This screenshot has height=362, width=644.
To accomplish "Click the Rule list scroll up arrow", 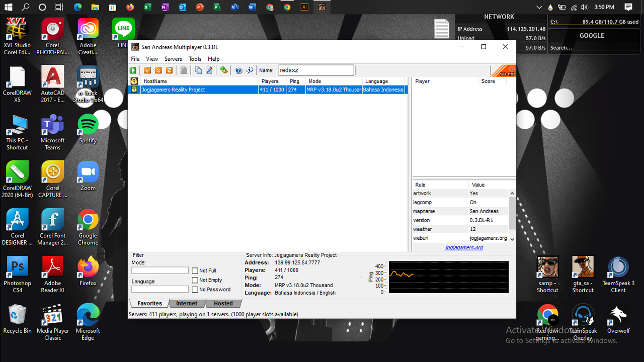I will [x=512, y=194].
